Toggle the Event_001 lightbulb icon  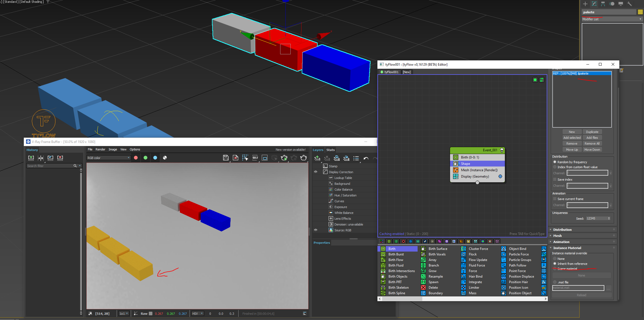[x=502, y=150]
